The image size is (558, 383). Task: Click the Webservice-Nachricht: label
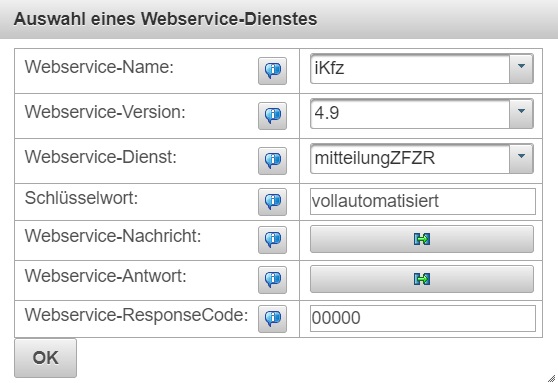click(113, 236)
